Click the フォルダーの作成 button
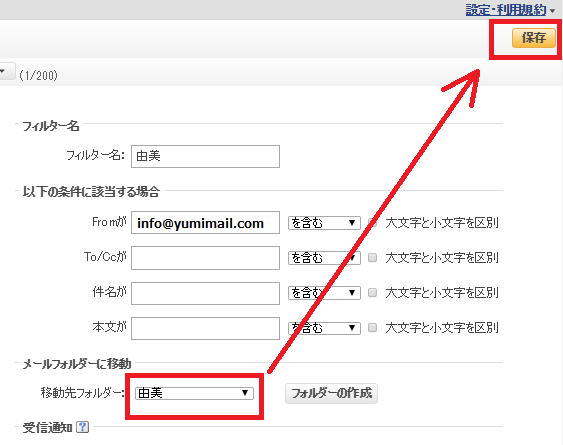This screenshot has width=563, height=445. 331,393
